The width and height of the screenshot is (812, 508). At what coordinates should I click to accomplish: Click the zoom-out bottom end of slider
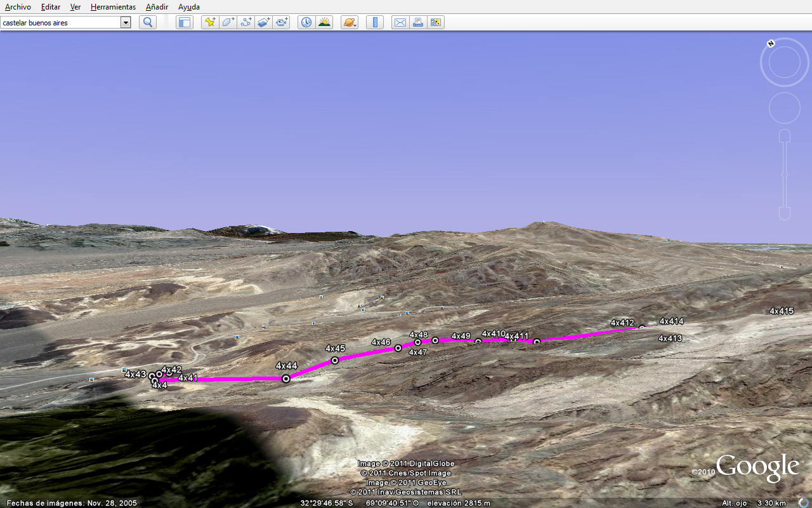(x=785, y=213)
